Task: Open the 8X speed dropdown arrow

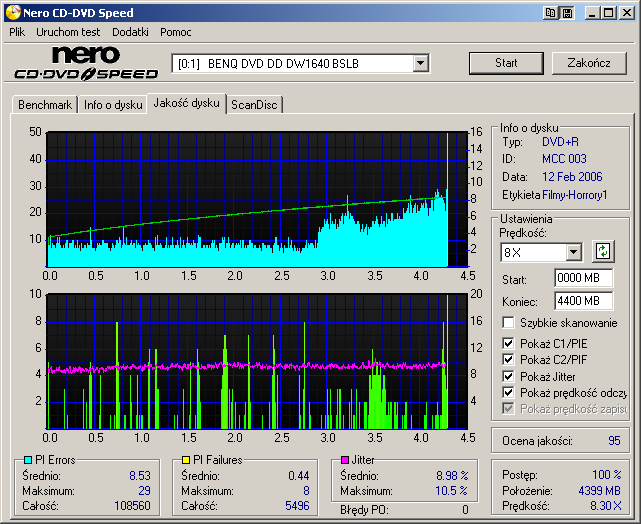Action: [573, 252]
